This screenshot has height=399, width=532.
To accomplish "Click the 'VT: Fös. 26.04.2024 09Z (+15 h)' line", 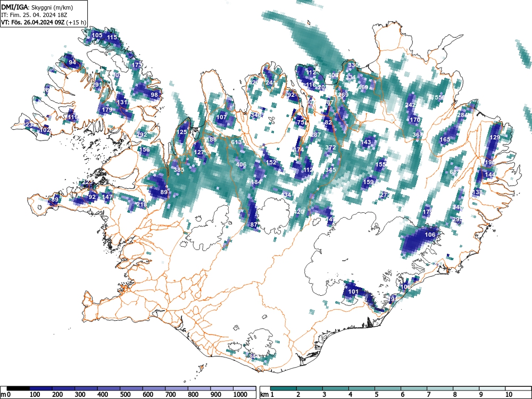I will point(44,22).
